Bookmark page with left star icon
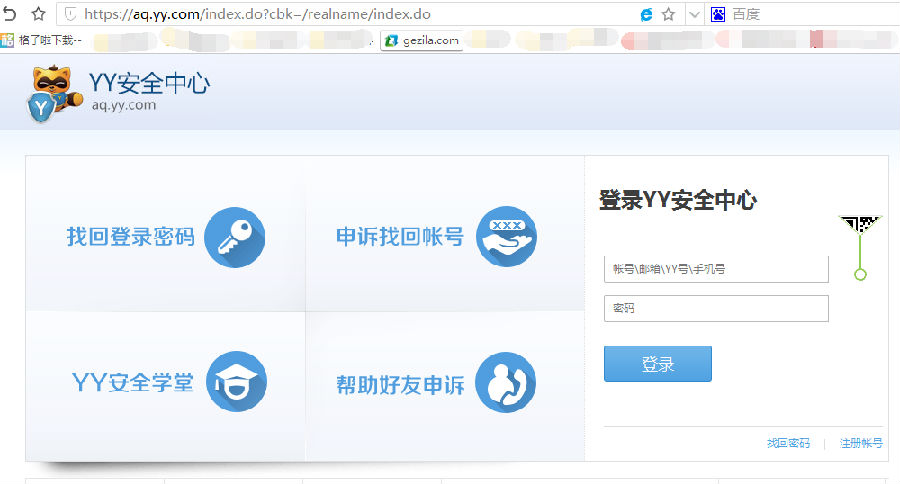This screenshot has height=484, width=900. click(38, 14)
